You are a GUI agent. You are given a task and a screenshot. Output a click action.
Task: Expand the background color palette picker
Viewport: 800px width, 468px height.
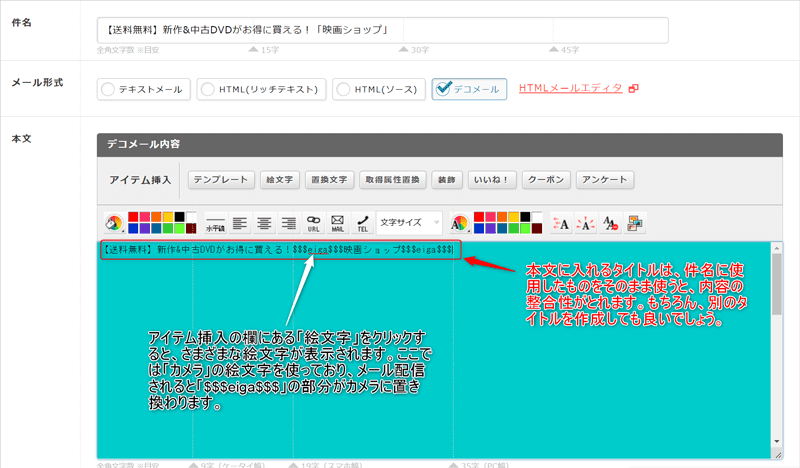tap(114, 222)
